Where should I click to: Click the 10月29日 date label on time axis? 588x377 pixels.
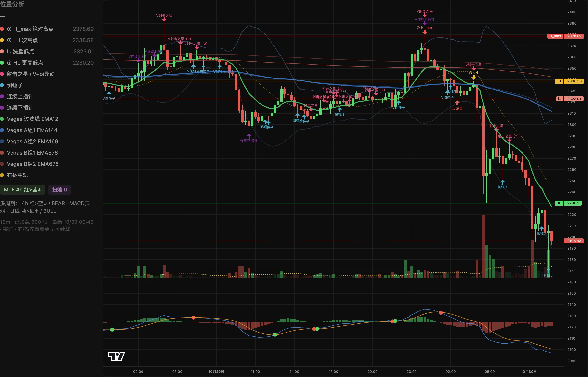pyautogui.click(x=216, y=372)
